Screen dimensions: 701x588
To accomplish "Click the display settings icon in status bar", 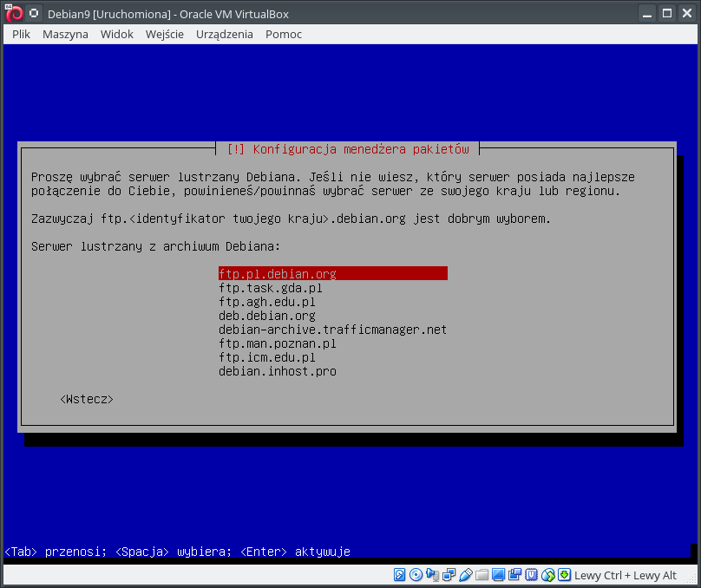I will point(498,575).
